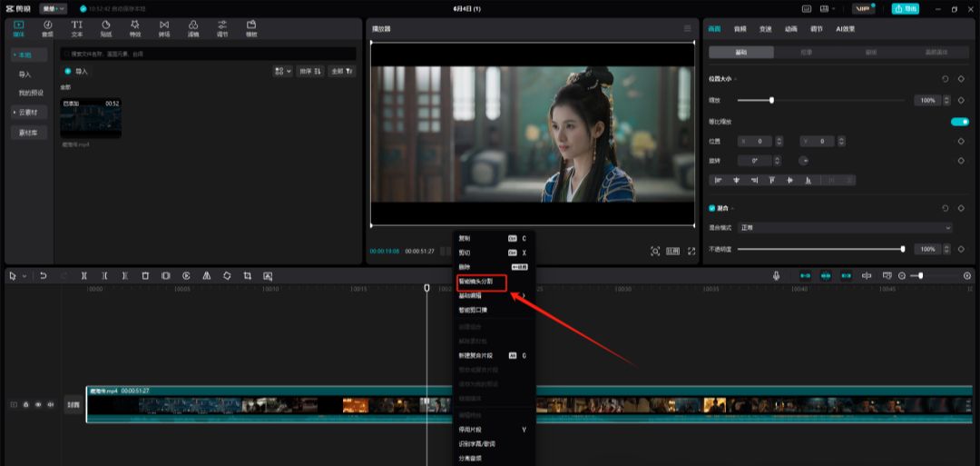The image size is (980, 466).
Task: Open the 滤镜 (filters) tab
Action: pos(193,28)
